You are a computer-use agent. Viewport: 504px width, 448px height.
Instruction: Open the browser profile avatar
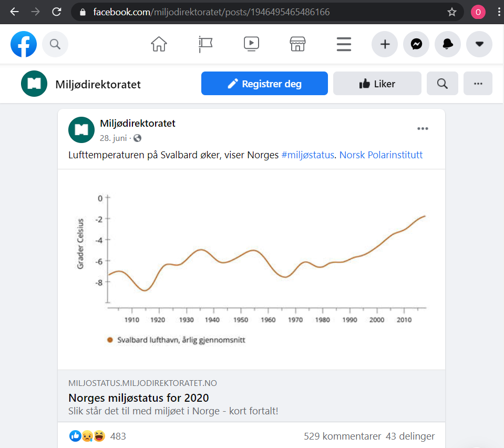[478, 12]
